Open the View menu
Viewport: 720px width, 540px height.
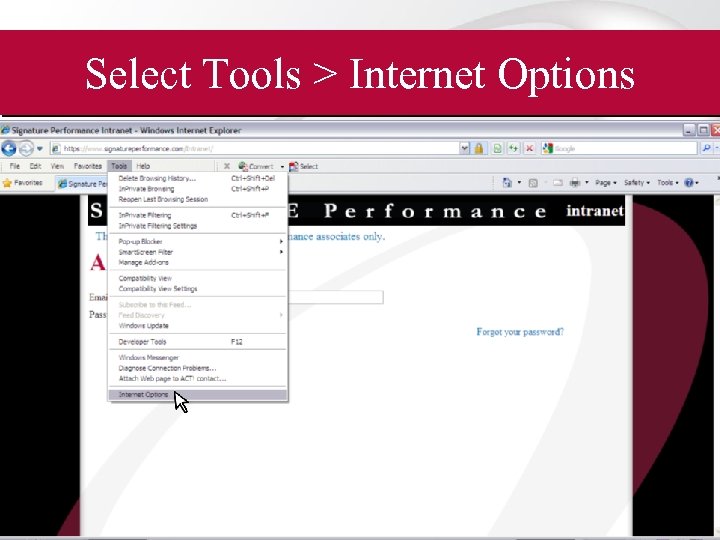[x=57, y=166]
